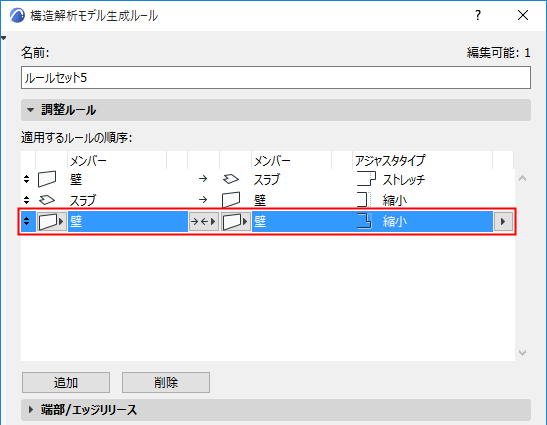
Task: Click the ストレッチ adjust type icon
Action: 366,179
